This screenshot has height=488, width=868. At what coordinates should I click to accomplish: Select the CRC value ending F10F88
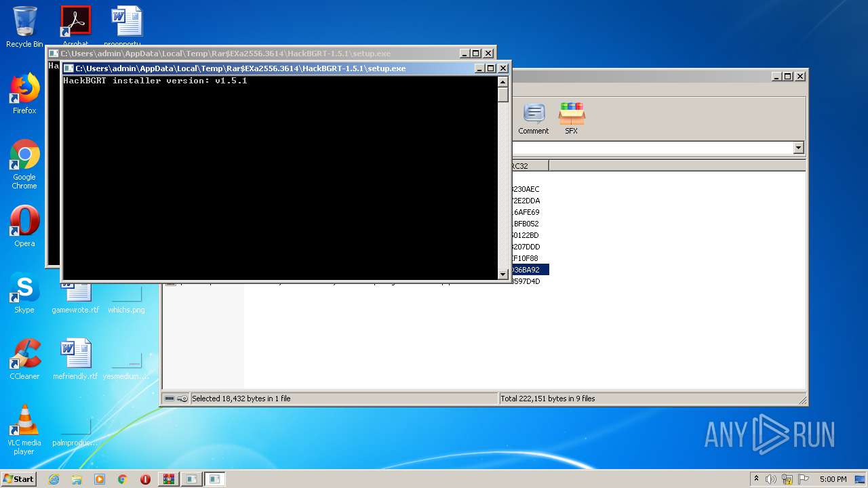pos(526,258)
